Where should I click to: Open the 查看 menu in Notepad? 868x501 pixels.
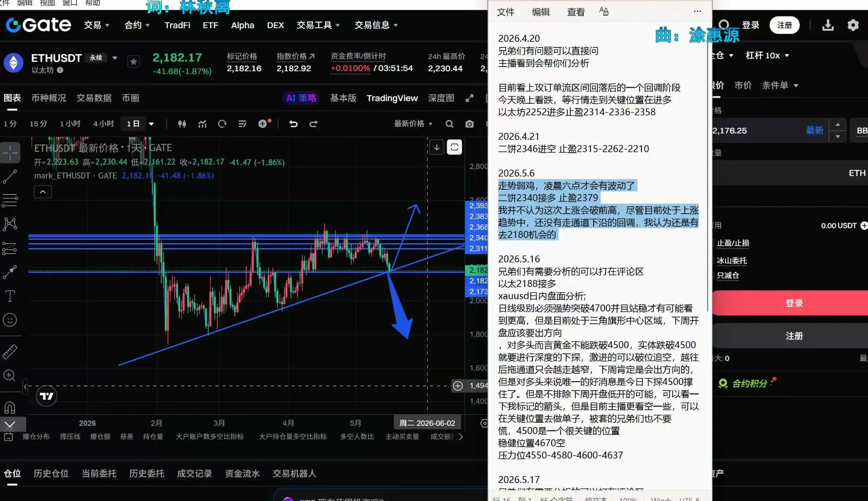point(576,12)
